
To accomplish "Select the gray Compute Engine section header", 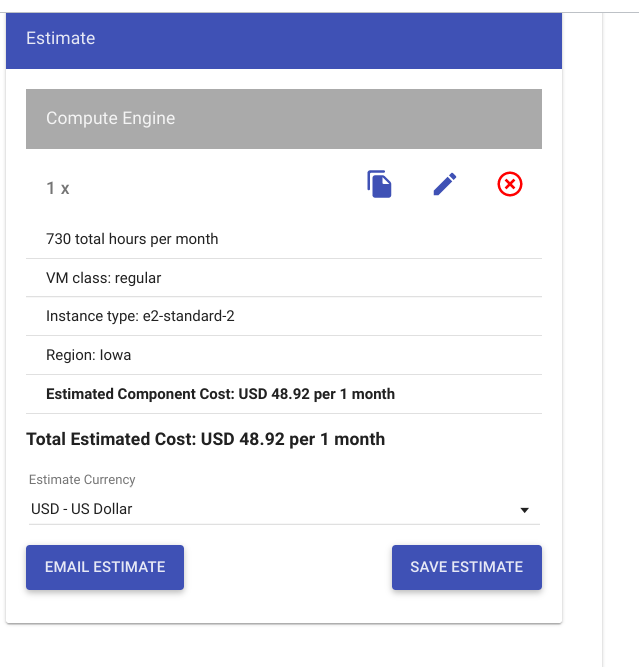I will coord(284,119).
